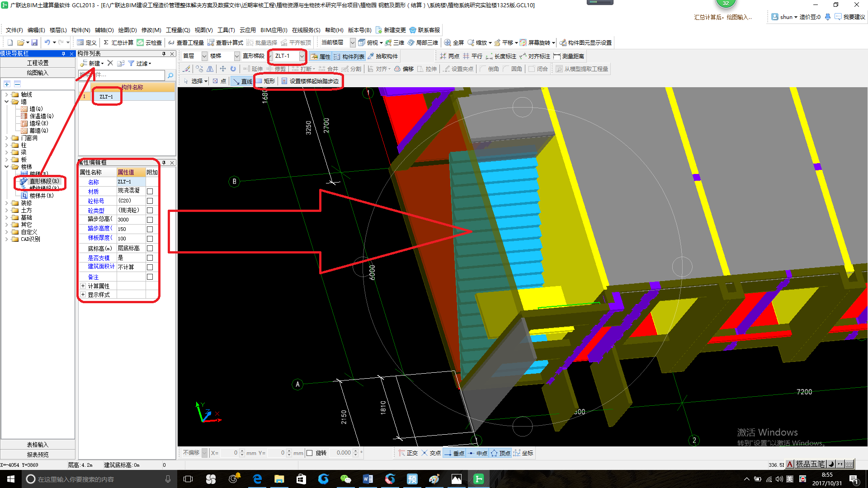Select the 矩形 rectangle drawing tool
The width and height of the screenshot is (868, 488).
coord(266,81)
